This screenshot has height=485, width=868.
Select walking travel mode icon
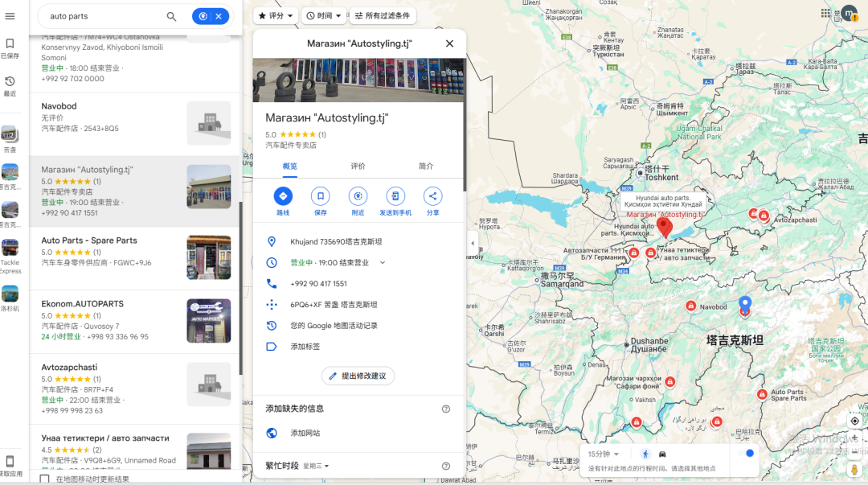645,454
